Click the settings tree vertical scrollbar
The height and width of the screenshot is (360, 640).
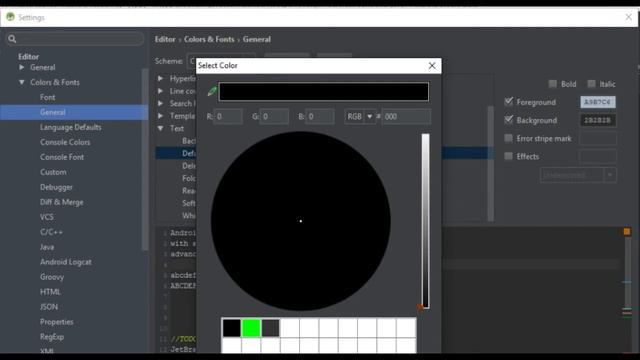pyautogui.click(x=144, y=159)
